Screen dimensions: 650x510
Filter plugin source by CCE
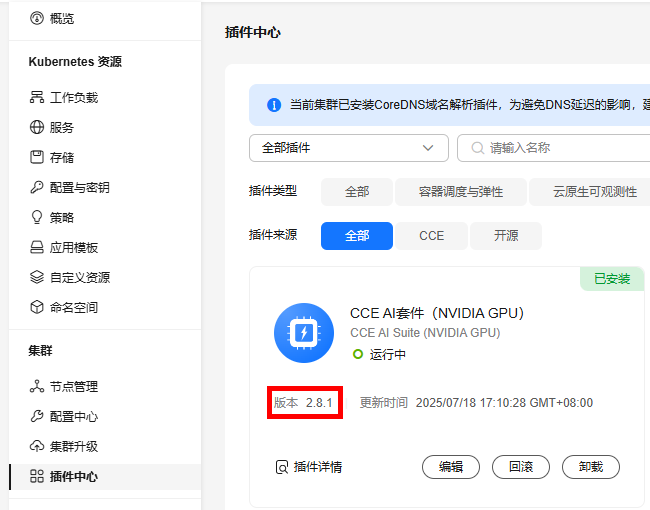click(431, 236)
